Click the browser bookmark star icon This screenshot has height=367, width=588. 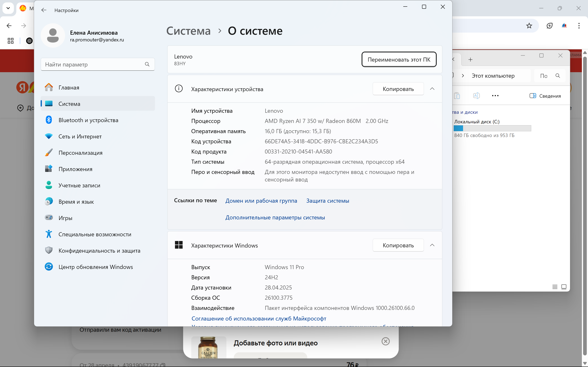529,26
